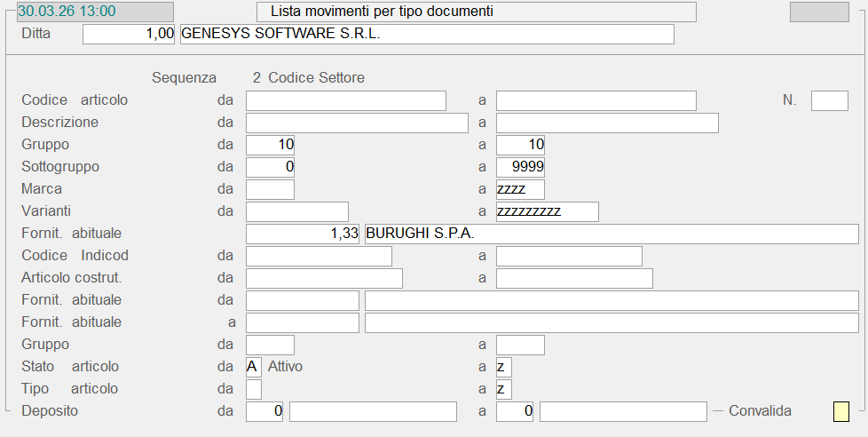Select the Descrizione 'da' input box
This screenshot has height=437, width=868.
356,123
